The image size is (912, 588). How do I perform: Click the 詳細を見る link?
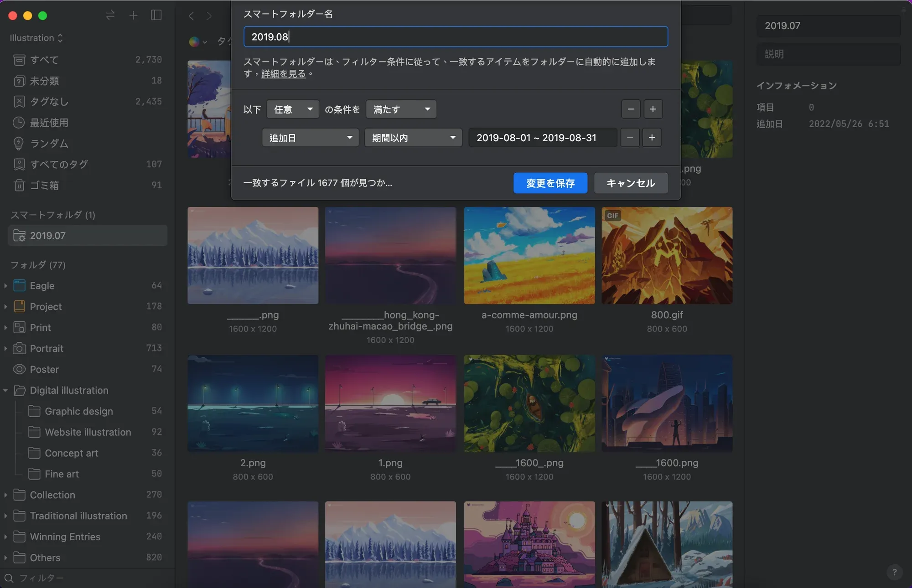pos(283,74)
